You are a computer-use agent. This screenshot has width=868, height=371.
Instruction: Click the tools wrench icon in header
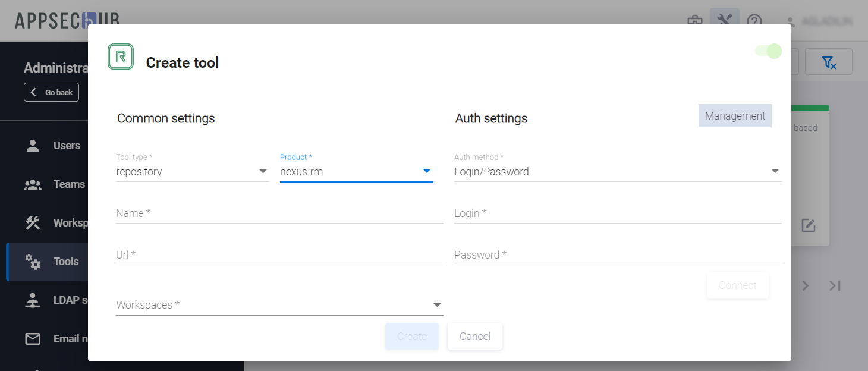(724, 21)
